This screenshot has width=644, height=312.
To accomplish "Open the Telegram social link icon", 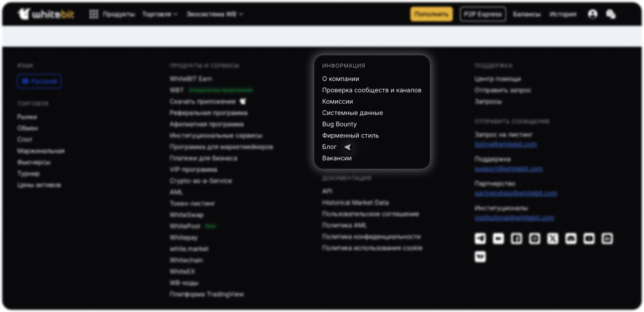I will pyautogui.click(x=480, y=239).
